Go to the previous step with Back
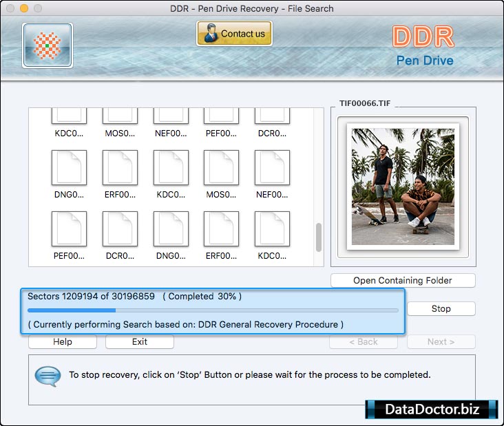 [364, 342]
